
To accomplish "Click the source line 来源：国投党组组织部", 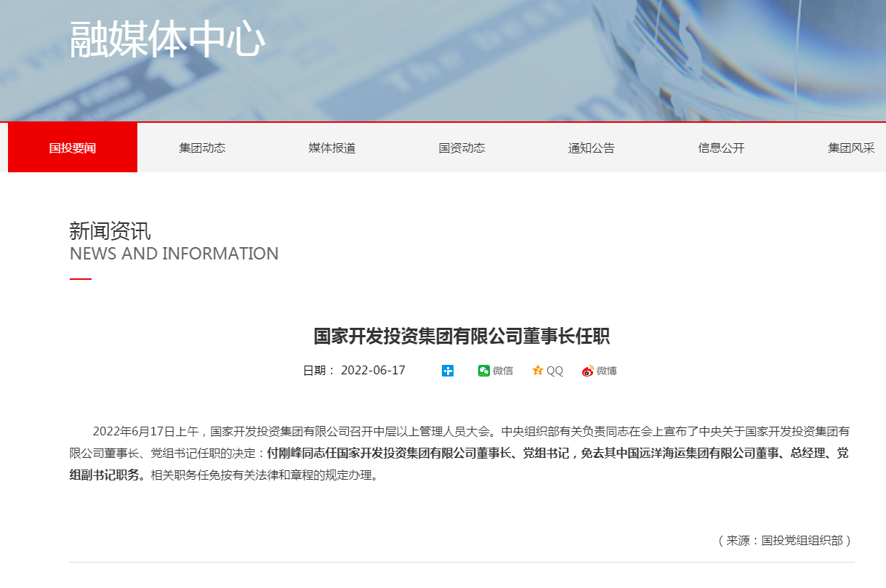I will point(784,541).
